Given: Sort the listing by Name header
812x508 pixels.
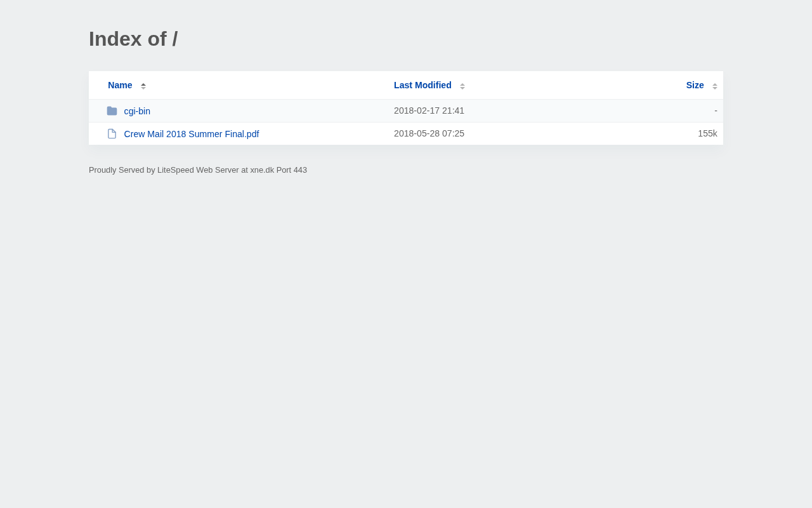Looking at the screenshot, I should point(120,85).
